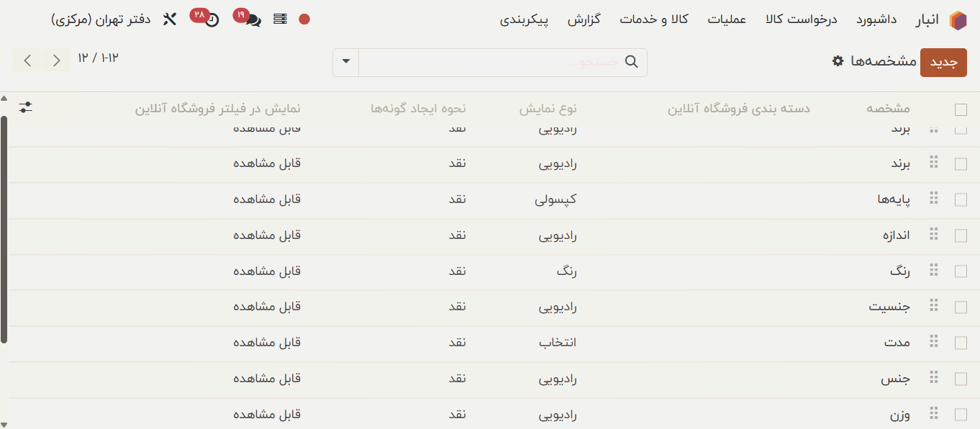980x429 pixels.
Task: Open the درخواست کالا menu
Action: 802,19
